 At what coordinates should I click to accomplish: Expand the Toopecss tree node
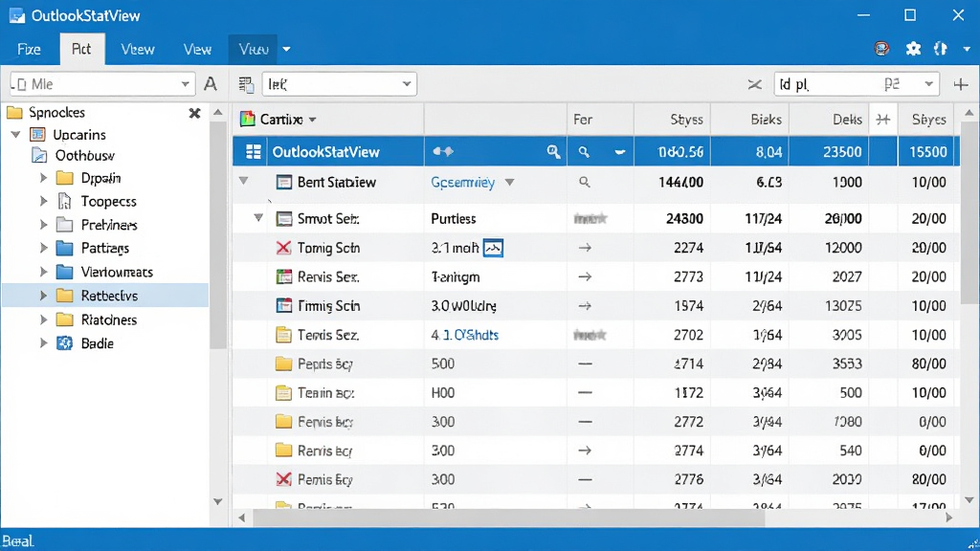[x=43, y=201]
